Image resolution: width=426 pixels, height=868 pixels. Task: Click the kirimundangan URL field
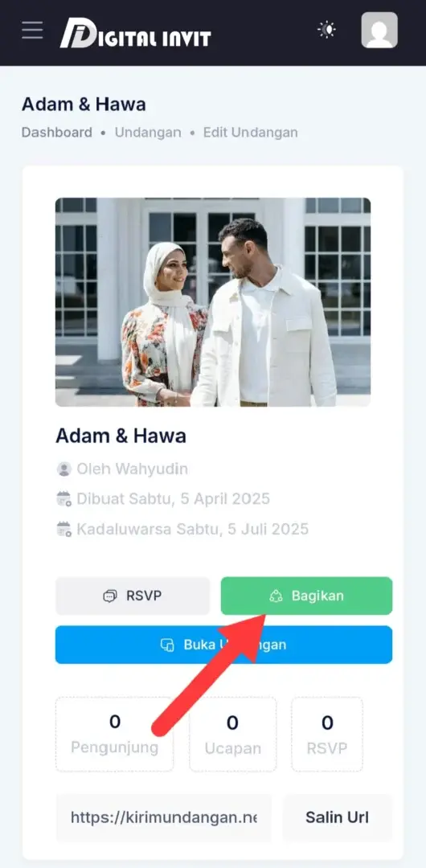(164, 817)
